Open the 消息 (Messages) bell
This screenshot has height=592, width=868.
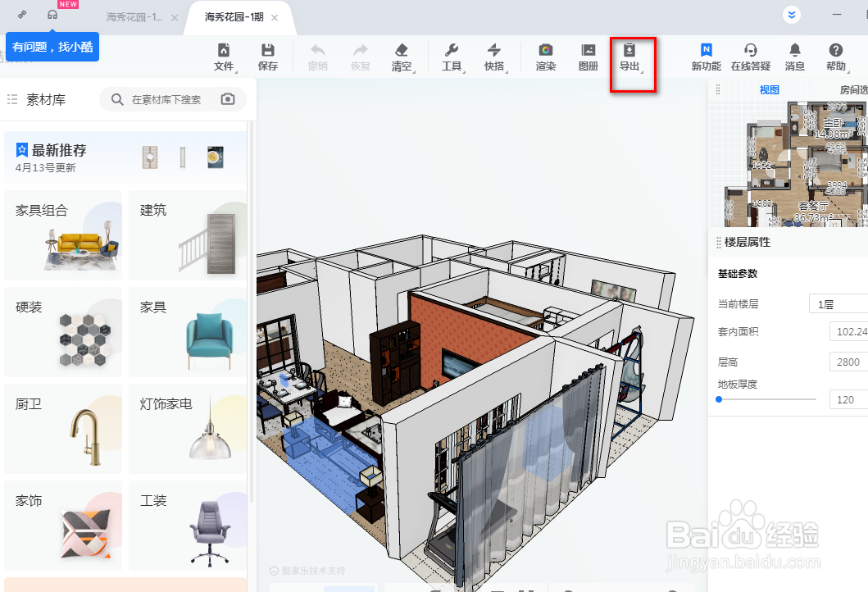click(x=795, y=57)
